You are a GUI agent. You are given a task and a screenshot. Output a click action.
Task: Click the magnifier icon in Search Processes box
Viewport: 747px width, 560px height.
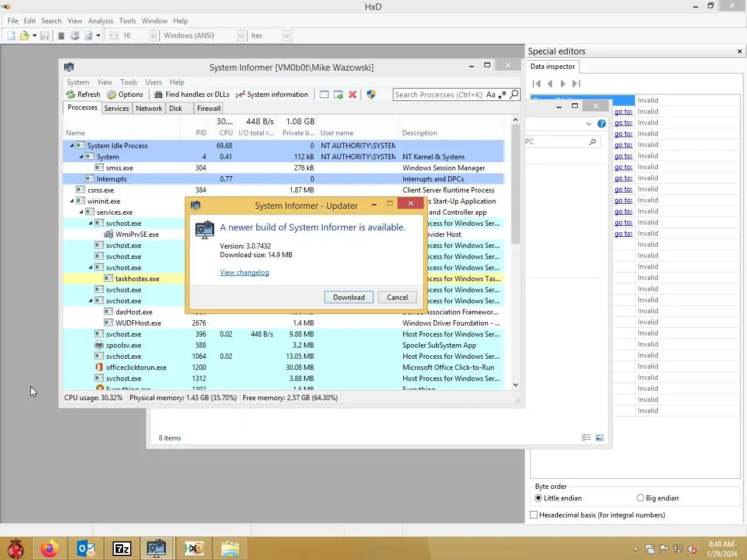click(x=514, y=94)
